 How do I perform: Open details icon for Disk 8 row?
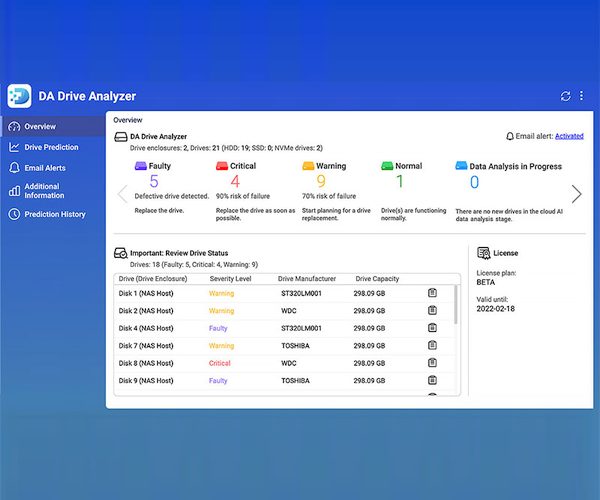coord(432,363)
